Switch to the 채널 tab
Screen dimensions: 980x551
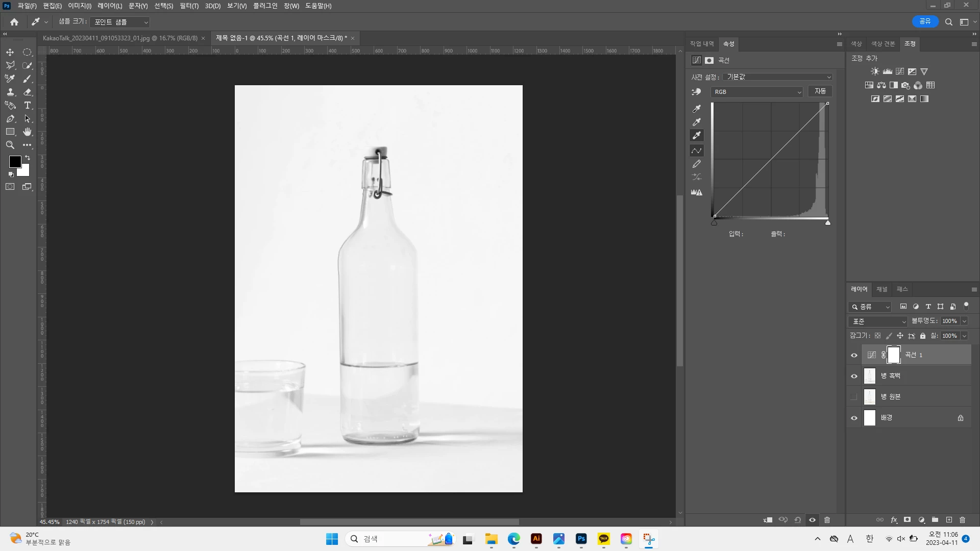click(881, 289)
